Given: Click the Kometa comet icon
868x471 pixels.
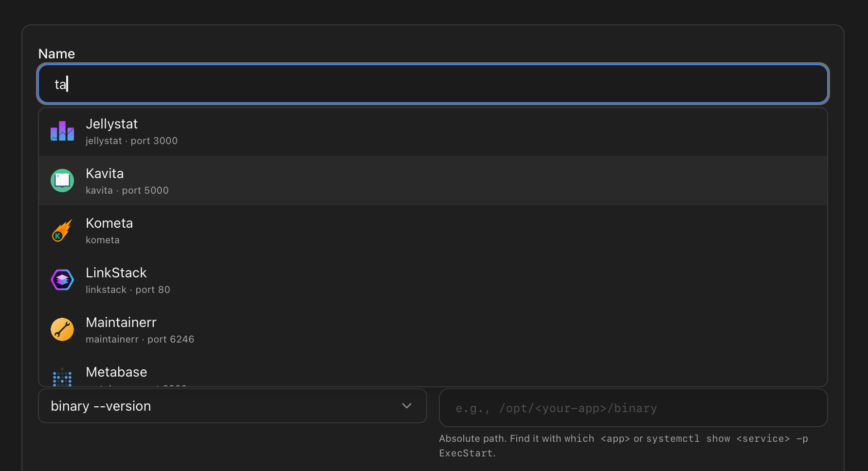Looking at the screenshot, I should pos(62,230).
